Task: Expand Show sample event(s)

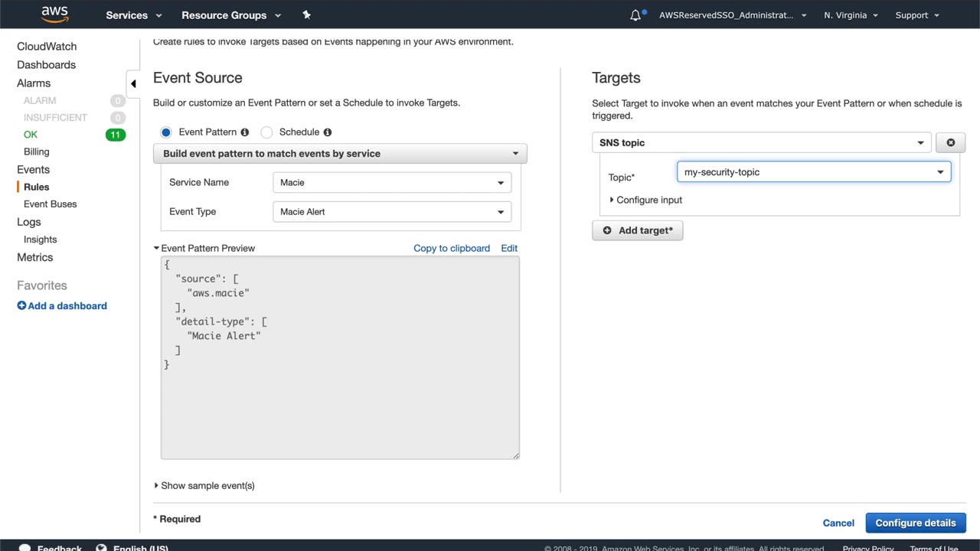Action: (x=207, y=485)
